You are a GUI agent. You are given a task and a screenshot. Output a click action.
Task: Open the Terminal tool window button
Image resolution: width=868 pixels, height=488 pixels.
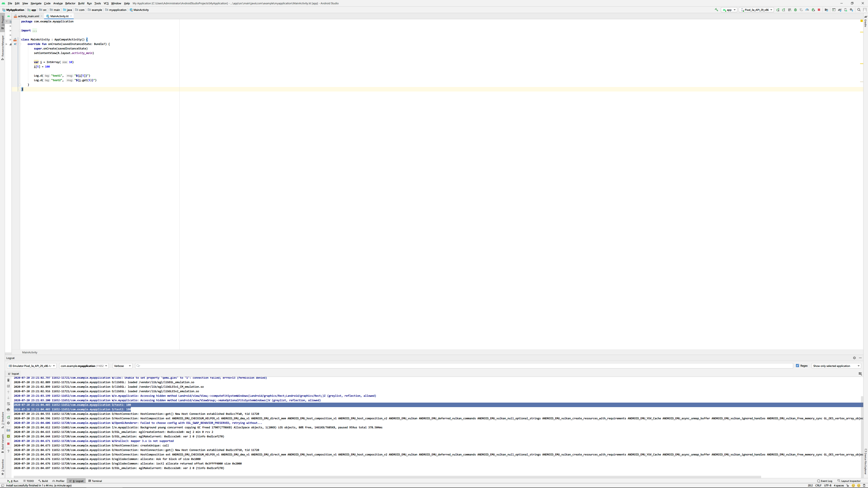point(95,481)
